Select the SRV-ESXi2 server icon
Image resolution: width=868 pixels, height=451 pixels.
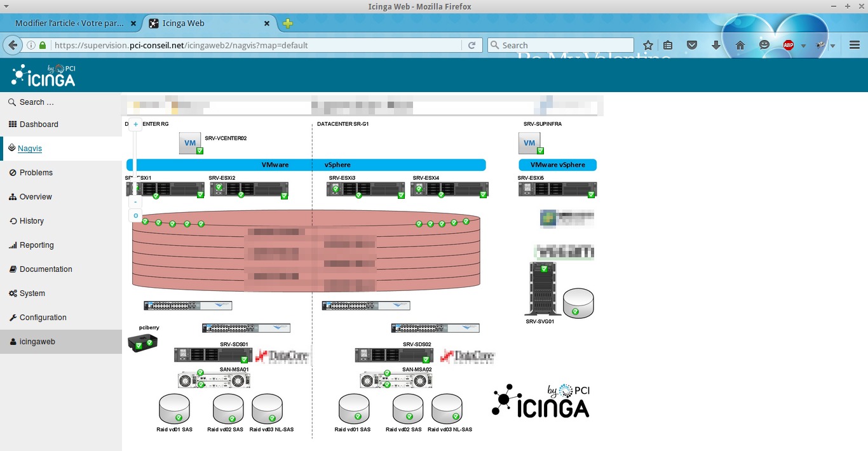point(249,189)
